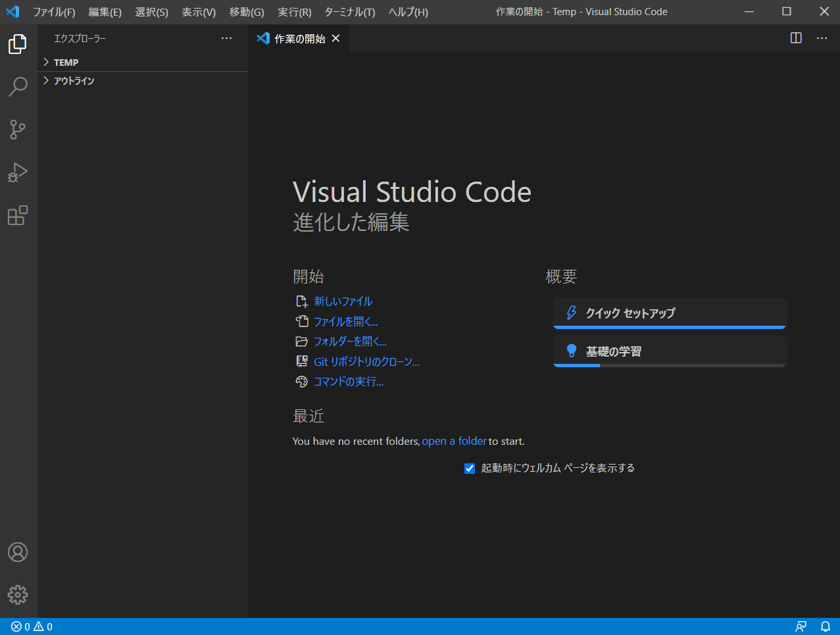This screenshot has width=840, height=635.
Task: Click the lightbulb icon on 基礎の学習
Action: click(x=572, y=351)
